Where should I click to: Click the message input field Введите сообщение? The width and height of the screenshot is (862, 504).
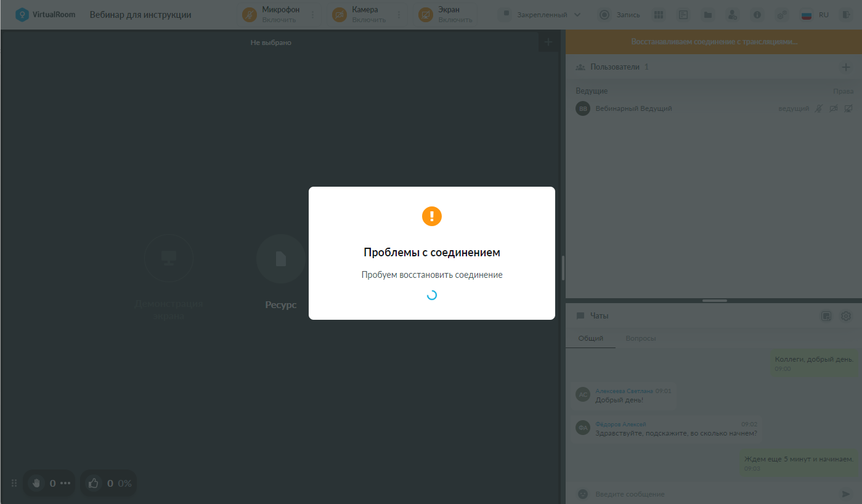(x=714, y=494)
